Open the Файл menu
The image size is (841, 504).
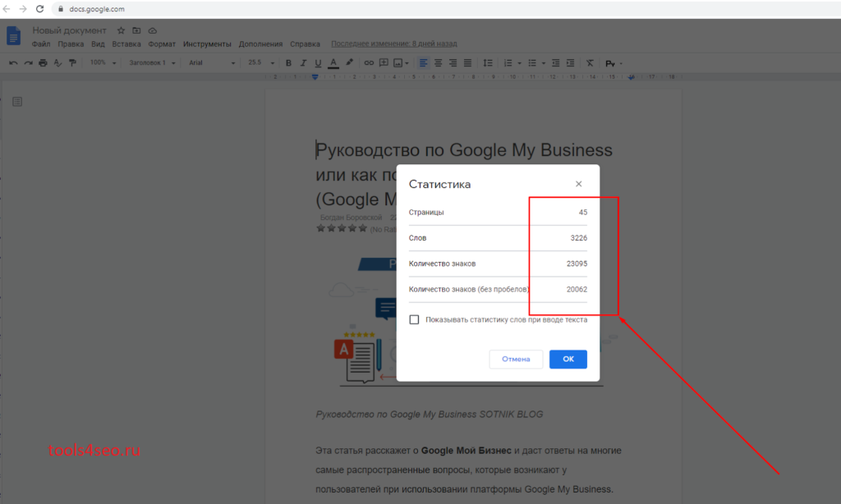41,44
